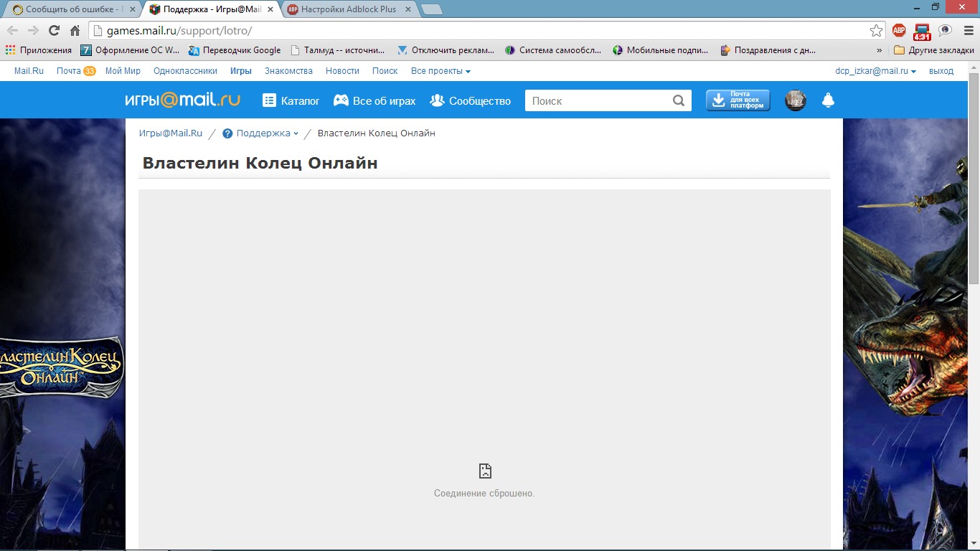Close the Настройки Adblock Plus tab
Screen dimensions: 980x551
pyautogui.click(x=408, y=10)
